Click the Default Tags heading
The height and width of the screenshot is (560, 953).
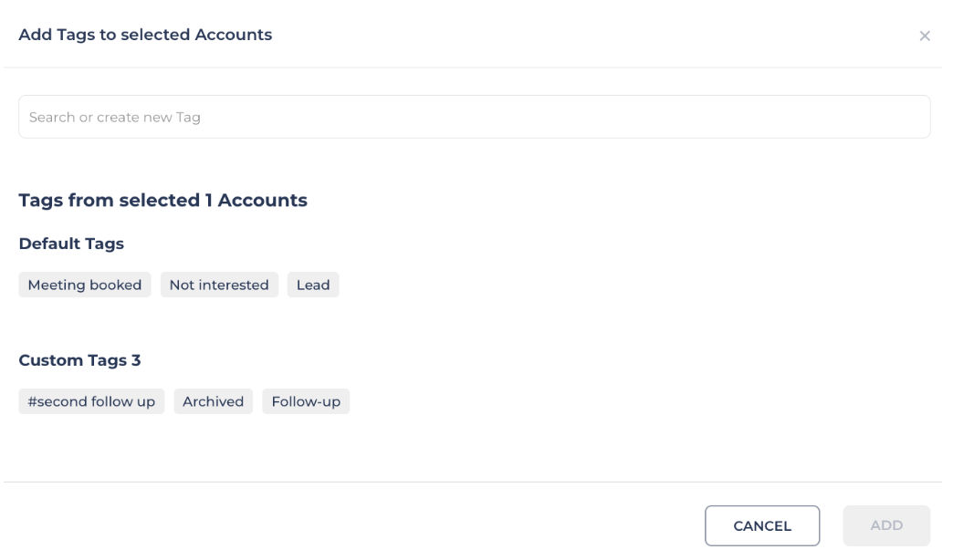point(71,244)
